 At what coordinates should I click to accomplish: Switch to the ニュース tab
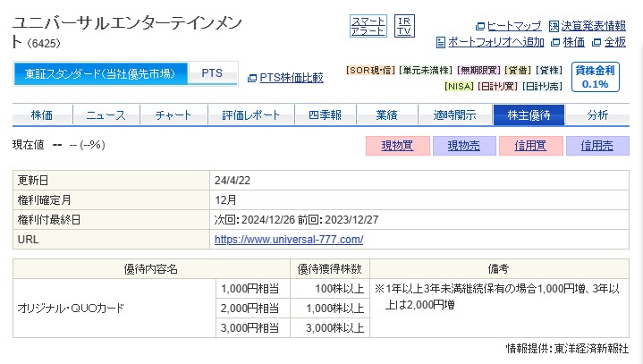point(106,115)
